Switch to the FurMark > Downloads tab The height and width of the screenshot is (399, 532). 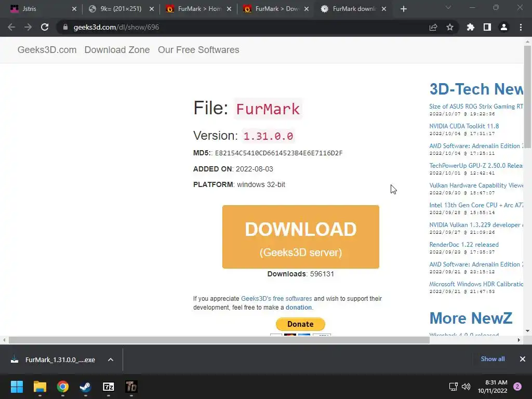click(277, 9)
